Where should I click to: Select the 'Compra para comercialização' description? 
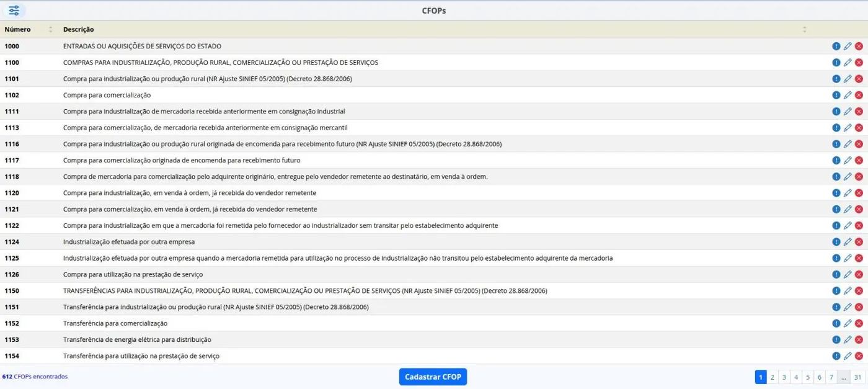click(x=107, y=96)
